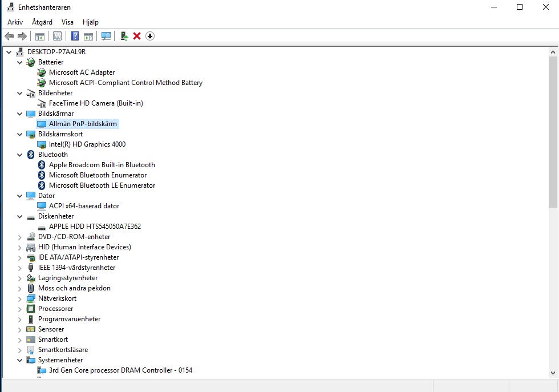Click the ACPI x64-baserad dator icon
The height and width of the screenshot is (392, 559).
(x=42, y=206)
